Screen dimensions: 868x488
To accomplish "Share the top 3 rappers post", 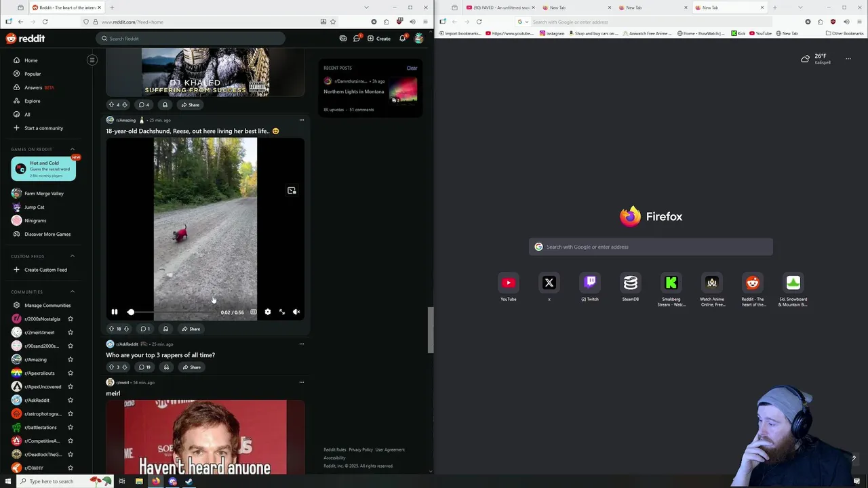I will [191, 367].
